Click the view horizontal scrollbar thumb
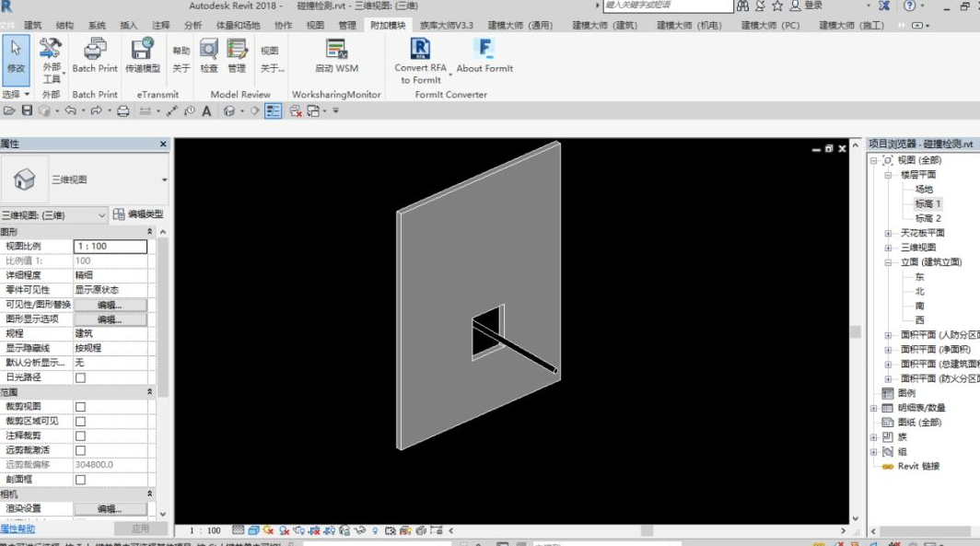980x546 pixels. tap(647, 530)
